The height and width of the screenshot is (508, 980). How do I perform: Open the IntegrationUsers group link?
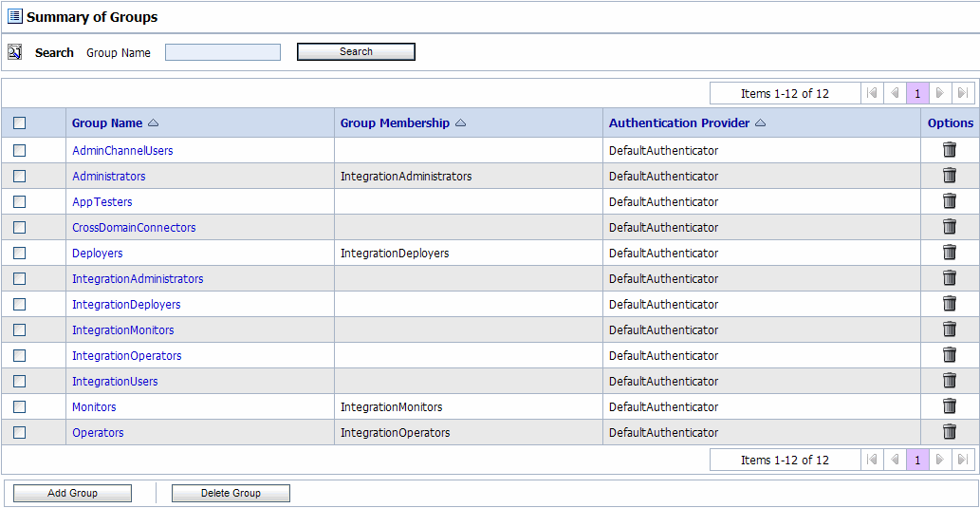point(115,381)
